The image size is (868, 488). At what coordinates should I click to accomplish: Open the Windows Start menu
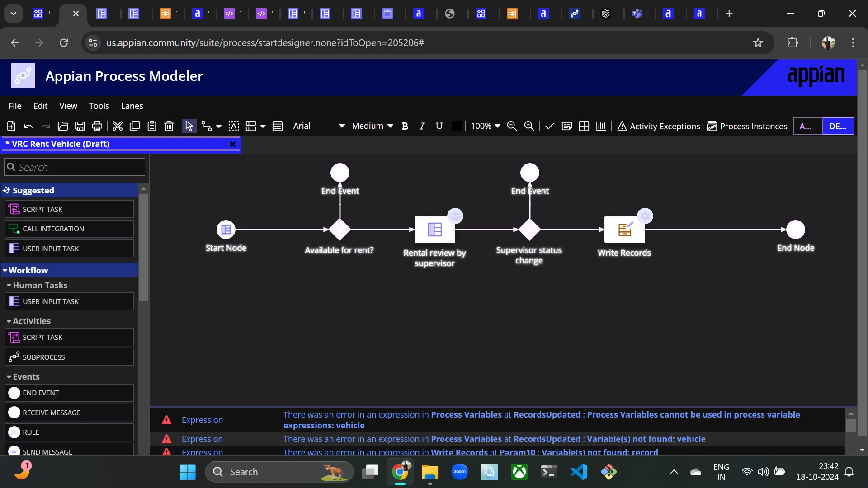click(188, 472)
